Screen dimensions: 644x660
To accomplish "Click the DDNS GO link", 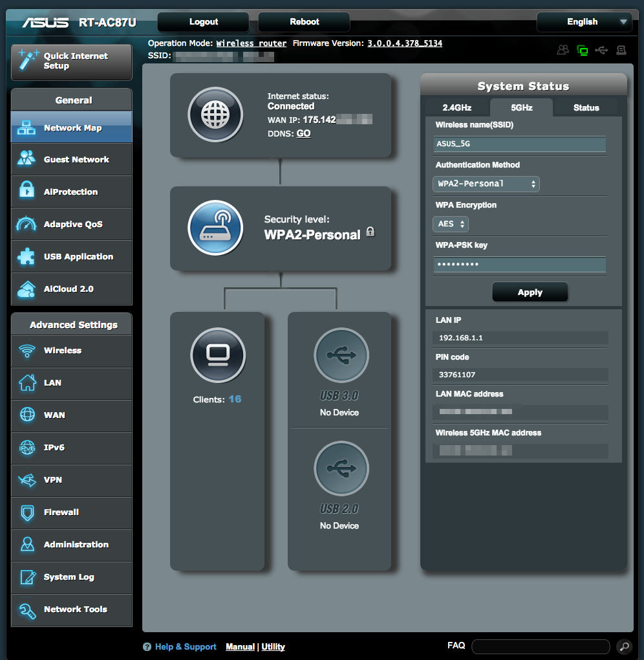I will (303, 133).
